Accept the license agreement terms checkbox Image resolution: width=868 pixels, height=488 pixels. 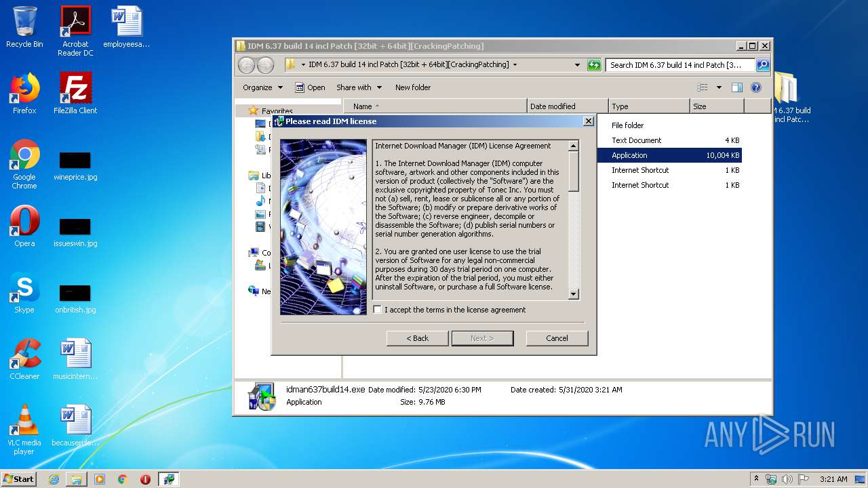pyautogui.click(x=378, y=310)
